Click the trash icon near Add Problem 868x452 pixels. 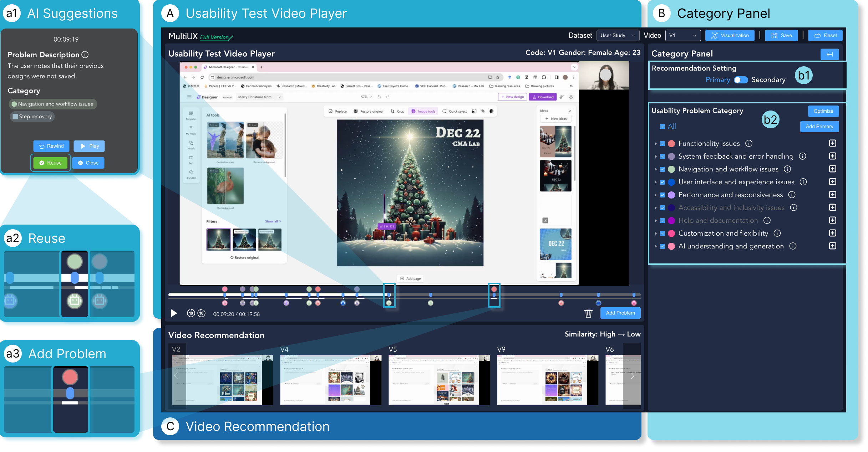click(x=588, y=313)
